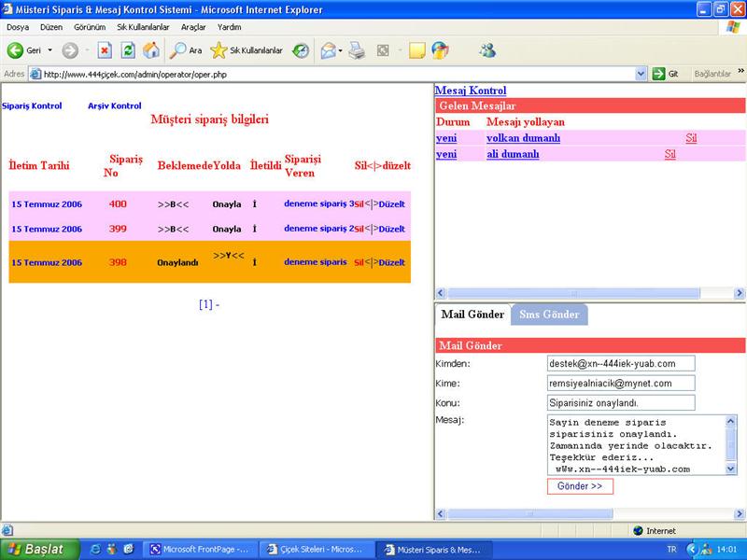Open the Messenger people icon

[x=487, y=50]
